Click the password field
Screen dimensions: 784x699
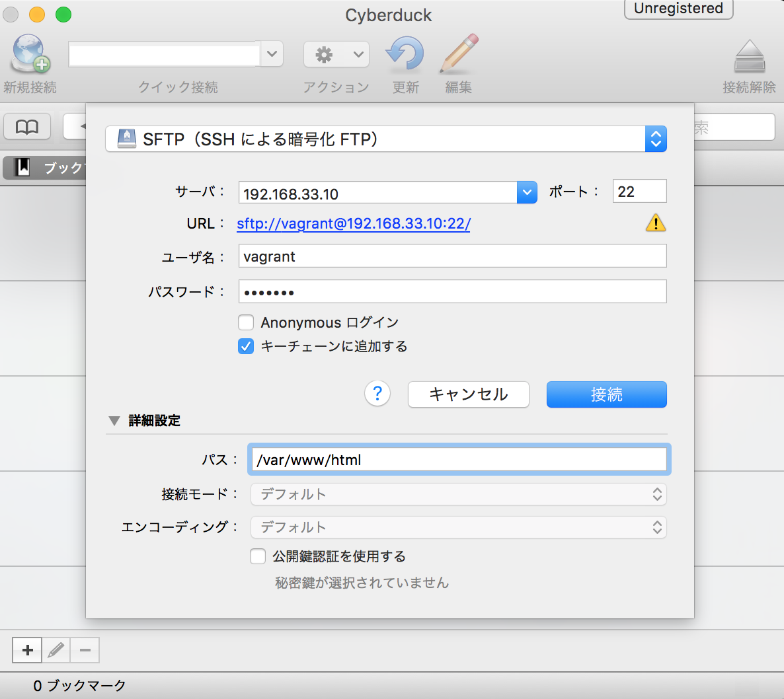[x=453, y=292]
